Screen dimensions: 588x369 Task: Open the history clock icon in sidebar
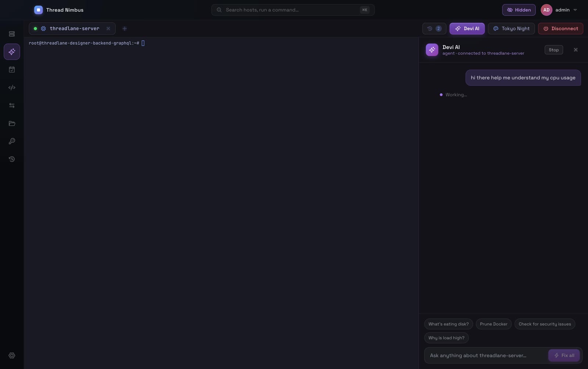click(x=12, y=159)
